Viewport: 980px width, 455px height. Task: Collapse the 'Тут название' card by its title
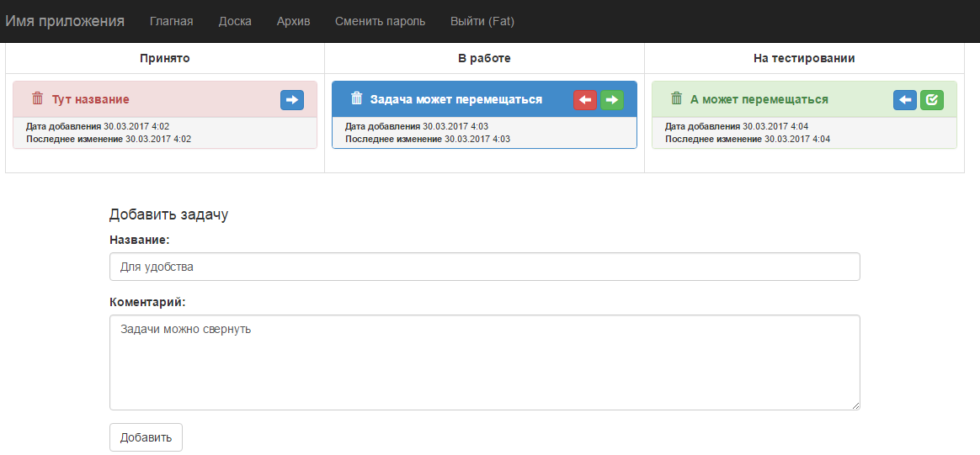click(91, 100)
